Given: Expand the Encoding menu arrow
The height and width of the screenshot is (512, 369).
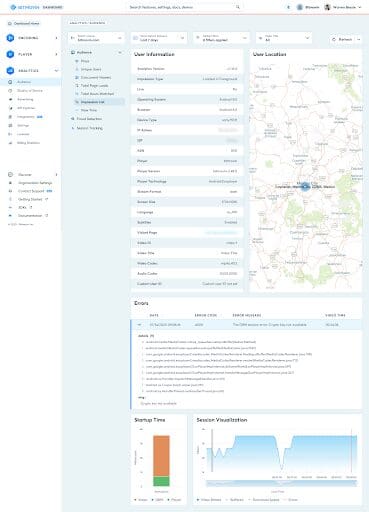Looking at the screenshot, I should (x=56, y=38).
